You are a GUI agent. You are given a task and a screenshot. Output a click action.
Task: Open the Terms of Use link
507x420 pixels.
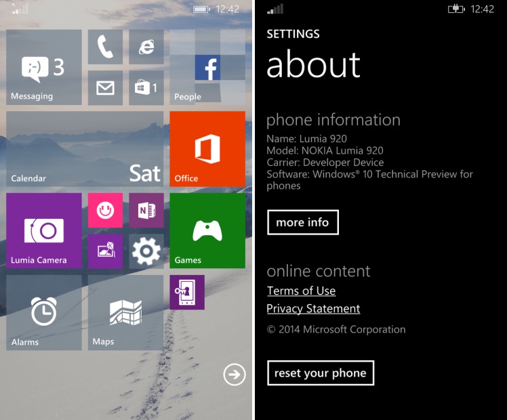point(301,291)
